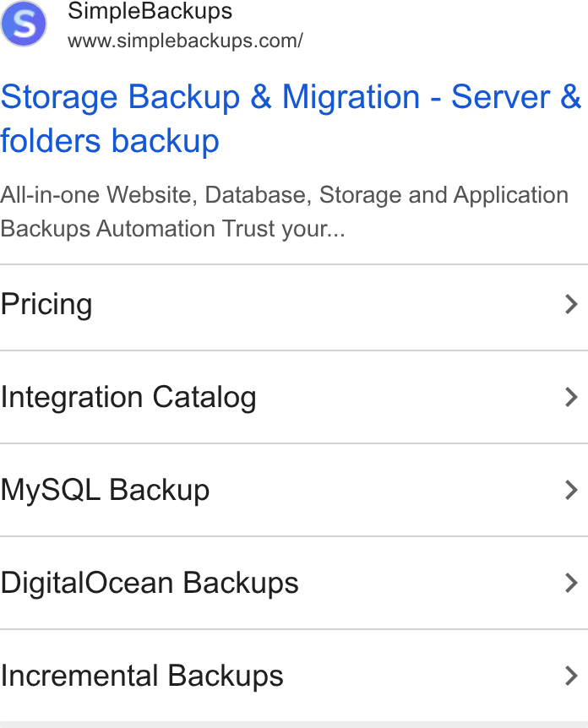Select the arrow beside DigitalOcean Backups

[571, 583]
